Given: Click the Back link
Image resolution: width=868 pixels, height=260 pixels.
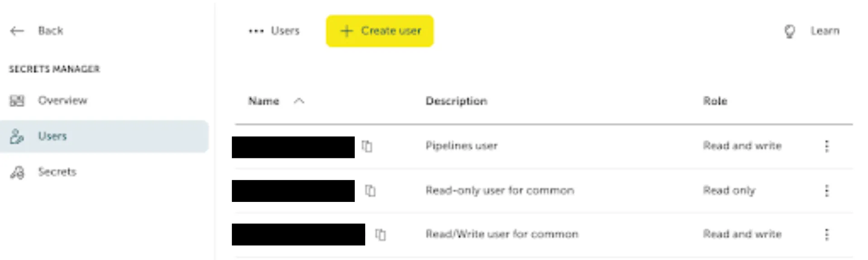Looking at the screenshot, I should [50, 31].
